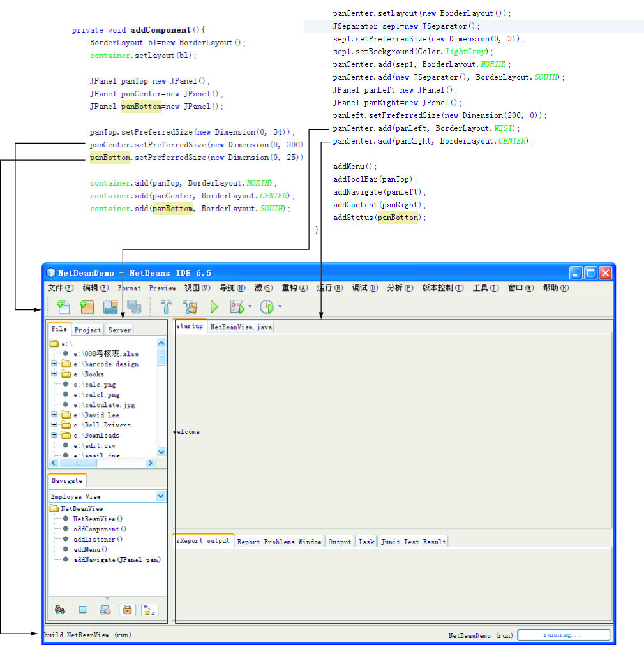Select the iReport output tab
644x645 pixels.
[x=203, y=540]
